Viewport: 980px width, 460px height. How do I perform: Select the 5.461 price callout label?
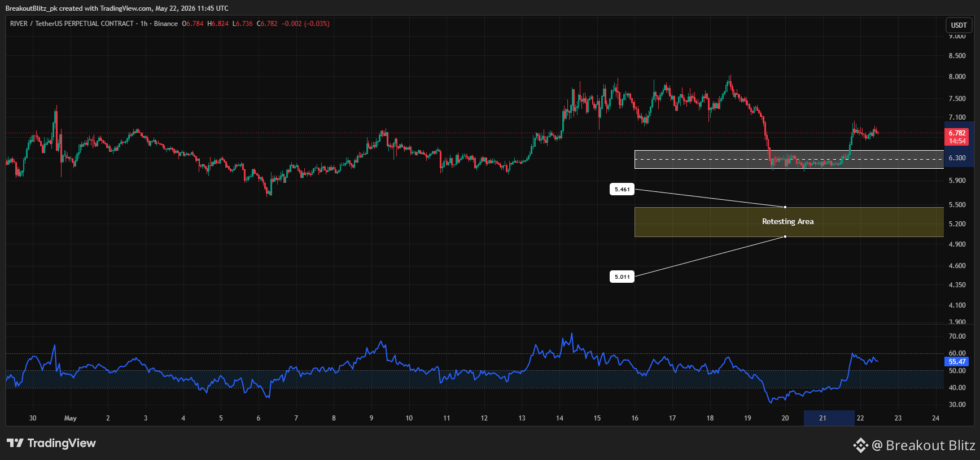point(622,190)
